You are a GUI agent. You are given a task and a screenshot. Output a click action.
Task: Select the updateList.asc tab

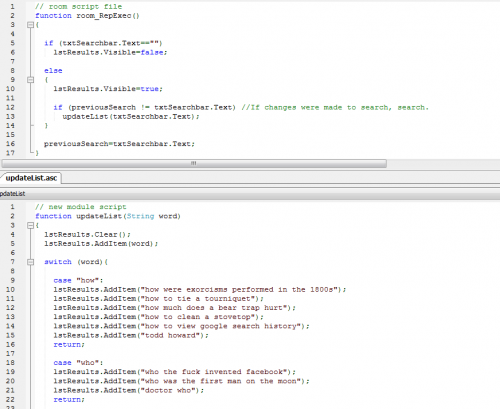[x=31, y=178]
